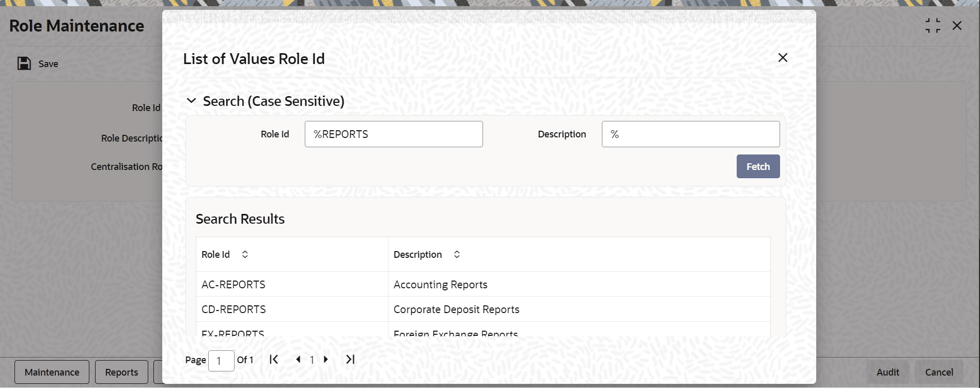Open the Maintenance tab in Role Maintenance
The height and width of the screenshot is (388, 980).
pos(52,372)
